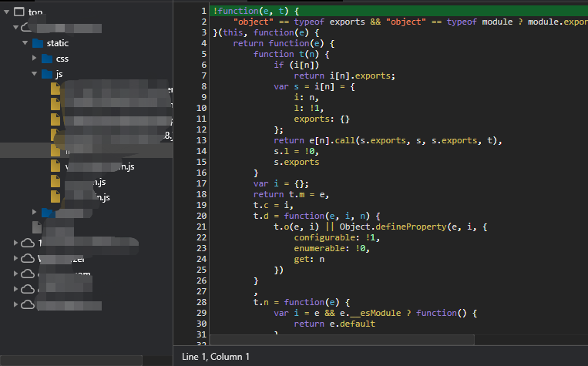Viewport: 588px width, 366px height.
Task: Select the static folder label
Action: coord(57,43)
